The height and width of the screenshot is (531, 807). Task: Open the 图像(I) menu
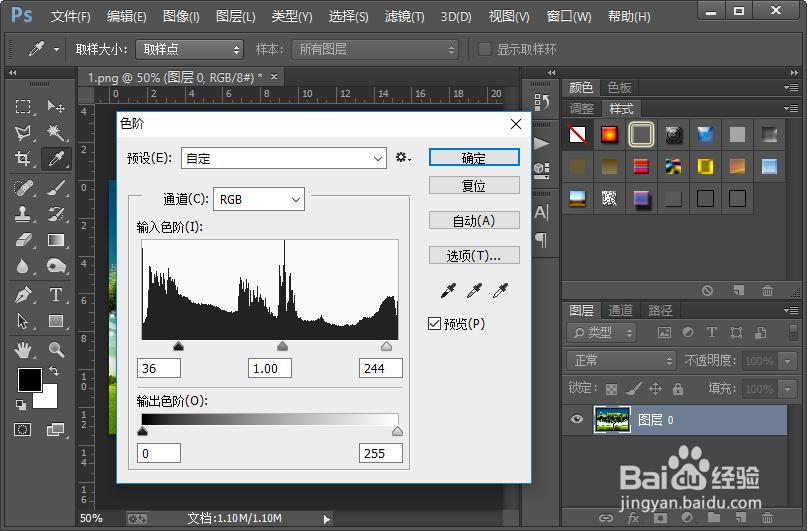click(x=181, y=16)
